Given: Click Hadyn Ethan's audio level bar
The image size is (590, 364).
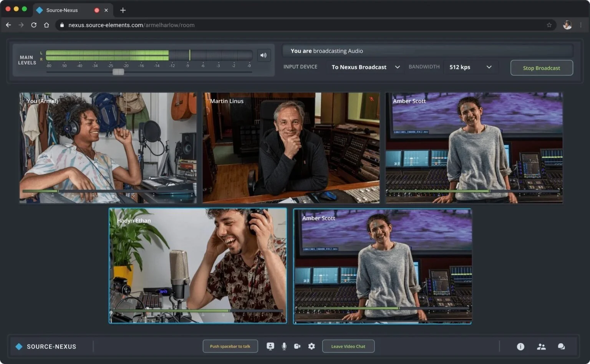Looking at the screenshot, I should (x=198, y=311).
